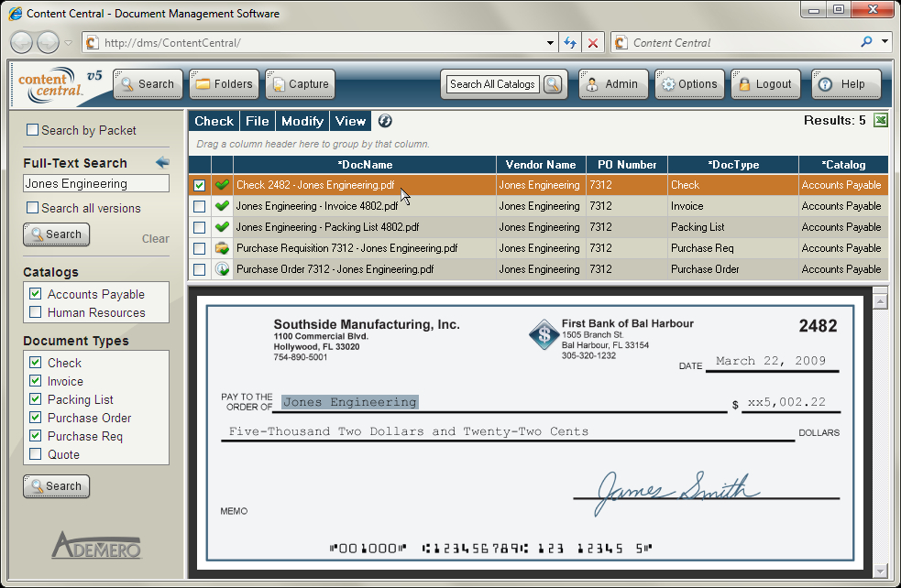Click the Search All Catalogs input field
The image size is (901, 588).
point(492,84)
